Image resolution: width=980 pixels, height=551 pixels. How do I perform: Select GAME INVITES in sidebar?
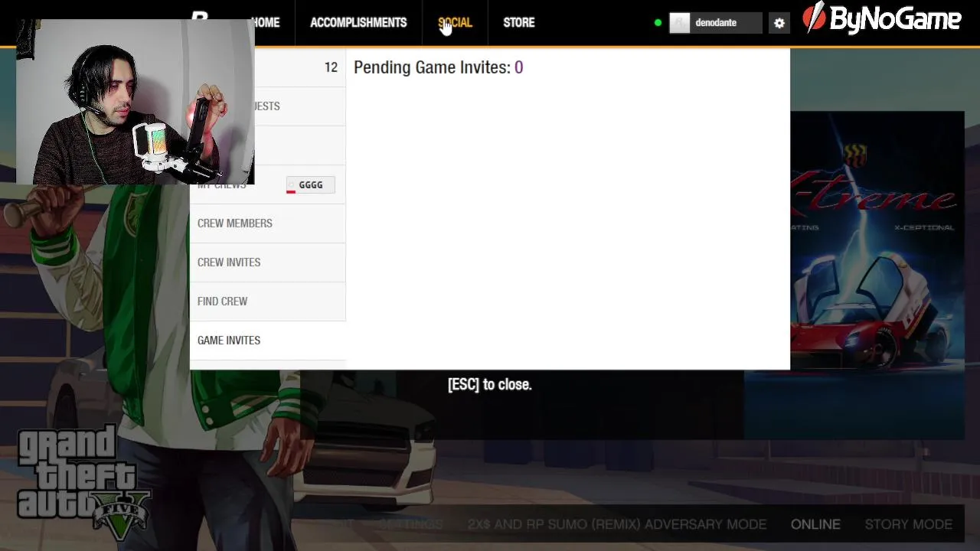[267, 341]
